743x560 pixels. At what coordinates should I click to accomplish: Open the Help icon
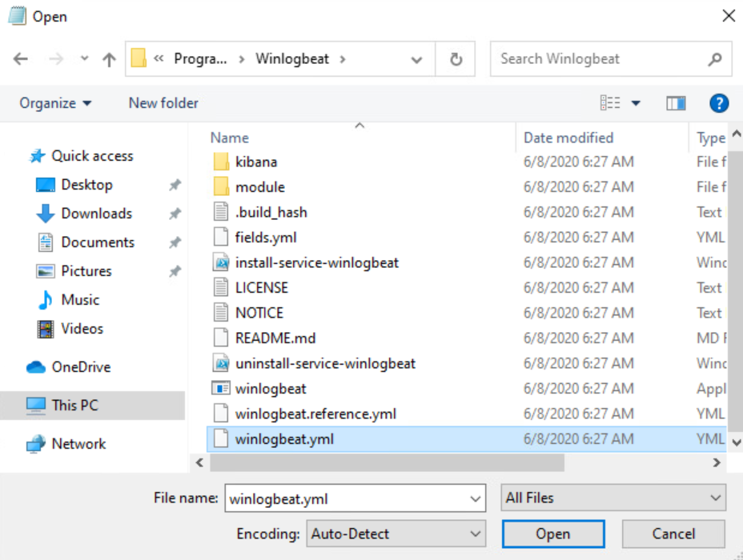tap(719, 102)
